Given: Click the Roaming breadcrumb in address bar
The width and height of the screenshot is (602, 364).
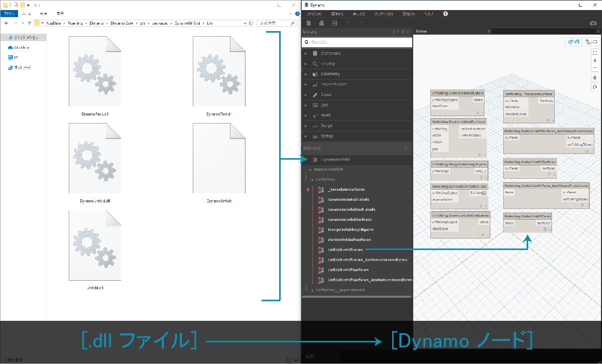Looking at the screenshot, I should (x=75, y=23).
